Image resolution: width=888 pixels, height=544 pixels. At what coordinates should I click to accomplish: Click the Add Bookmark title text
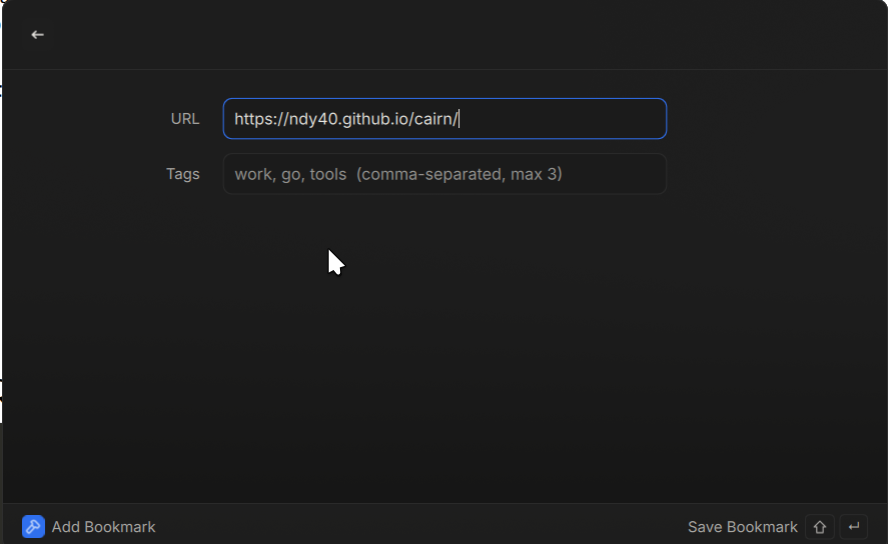pyautogui.click(x=104, y=527)
